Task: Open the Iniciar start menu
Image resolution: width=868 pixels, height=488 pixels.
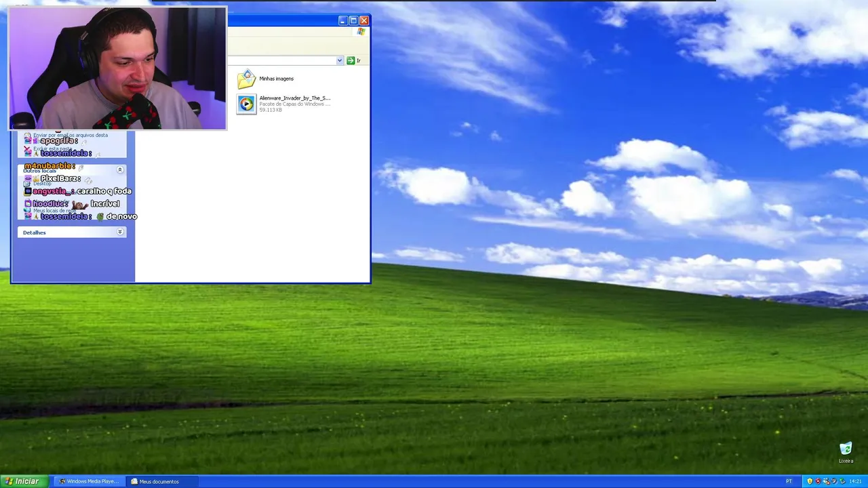Action: (23, 481)
